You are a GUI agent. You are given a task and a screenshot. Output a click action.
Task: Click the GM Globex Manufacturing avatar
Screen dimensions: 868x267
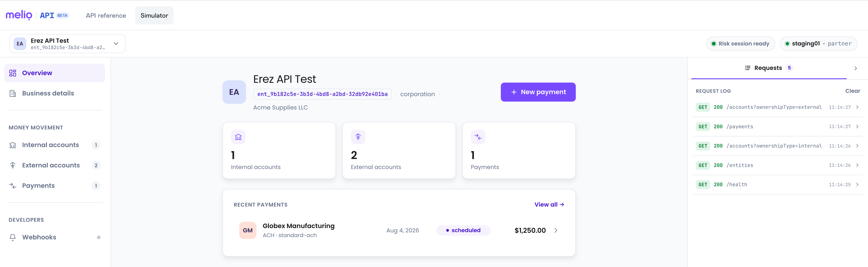tap(248, 230)
